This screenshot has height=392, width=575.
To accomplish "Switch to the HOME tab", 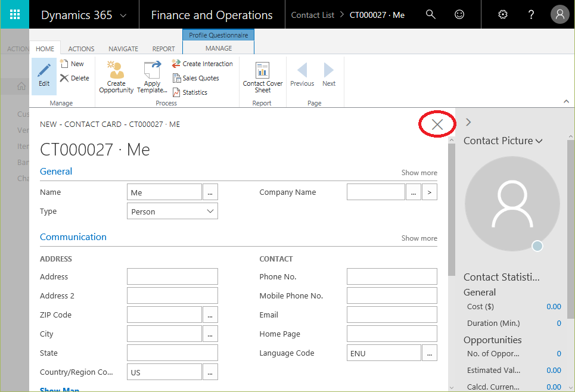I will [45, 48].
